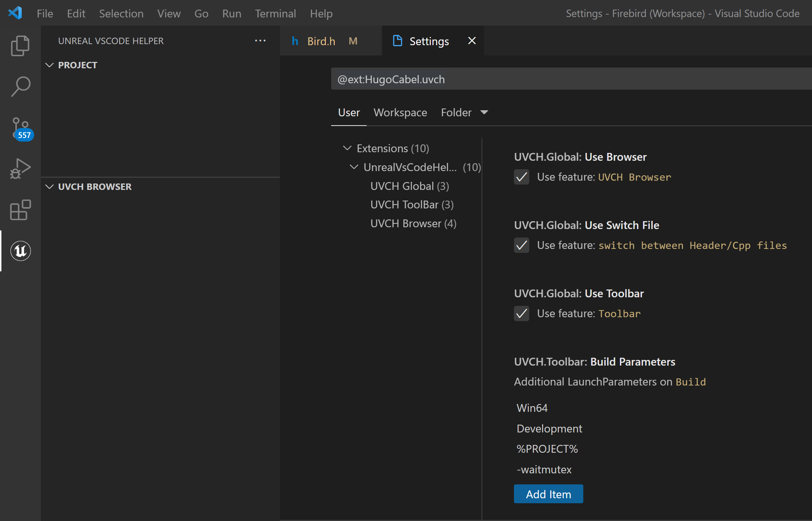Screen dimensions: 812x521
Task: Collapse the PROJECT section
Action: 49,65
